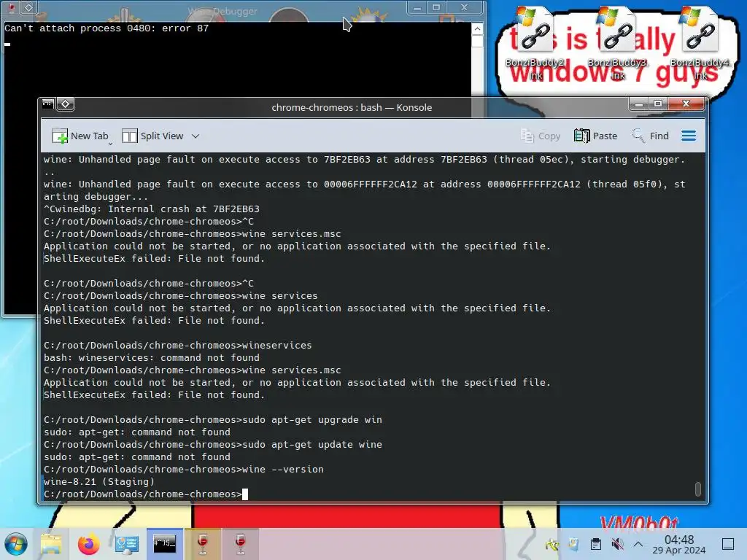Click the Wine Debugger scrollbar up arrow
This screenshot has height=560, width=747.
pos(477,29)
